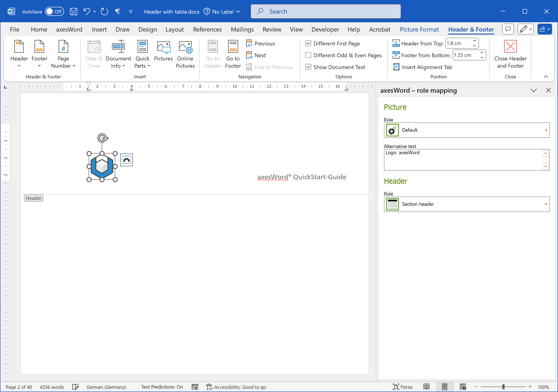The image size is (558, 392).
Task: Click the Save icon in title bar
Action: [x=73, y=11]
